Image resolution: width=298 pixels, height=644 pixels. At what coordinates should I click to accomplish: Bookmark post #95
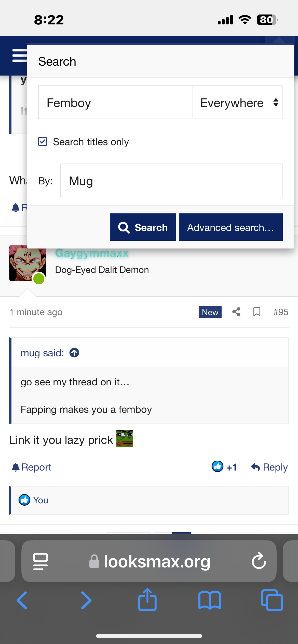coord(257,312)
